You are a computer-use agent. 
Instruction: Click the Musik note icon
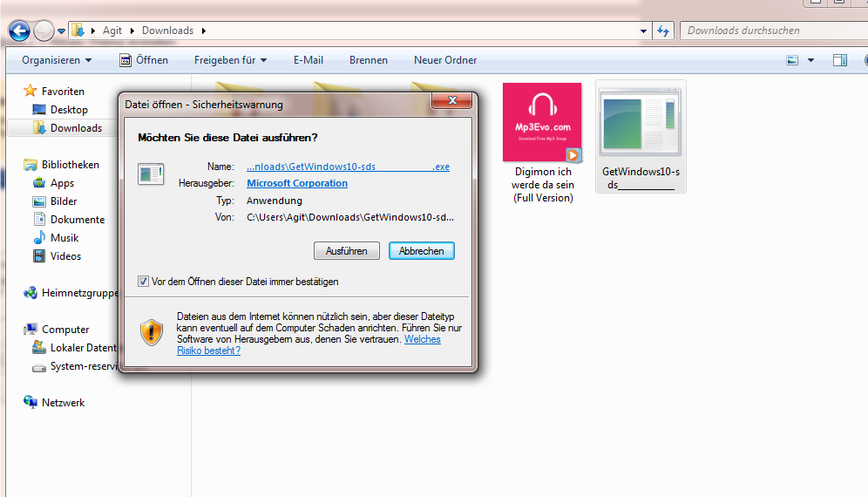tap(39, 238)
